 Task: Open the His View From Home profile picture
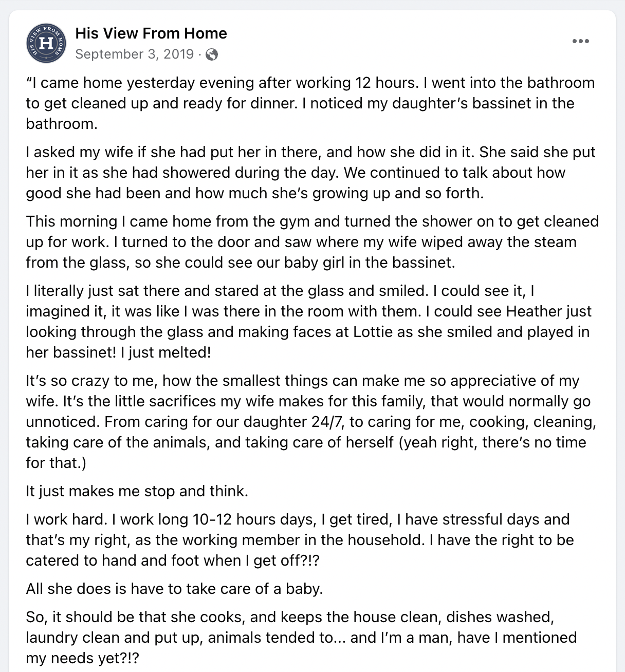point(46,43)
